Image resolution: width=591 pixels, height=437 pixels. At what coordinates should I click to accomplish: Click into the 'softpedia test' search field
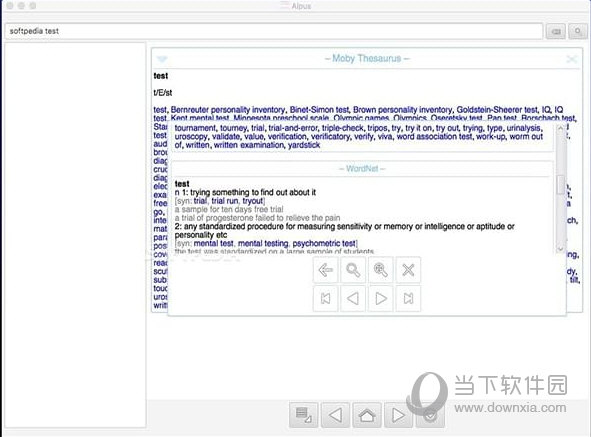(x=274, y=31)
